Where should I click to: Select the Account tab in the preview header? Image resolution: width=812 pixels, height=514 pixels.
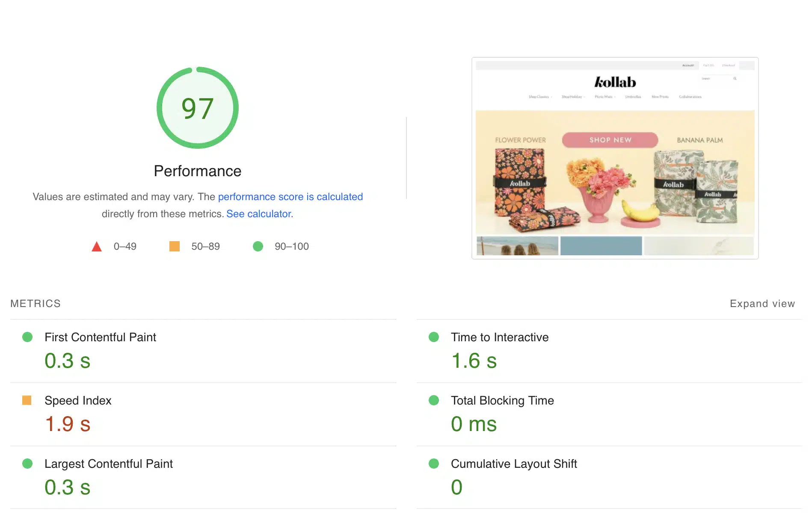[x=688, y=65]
